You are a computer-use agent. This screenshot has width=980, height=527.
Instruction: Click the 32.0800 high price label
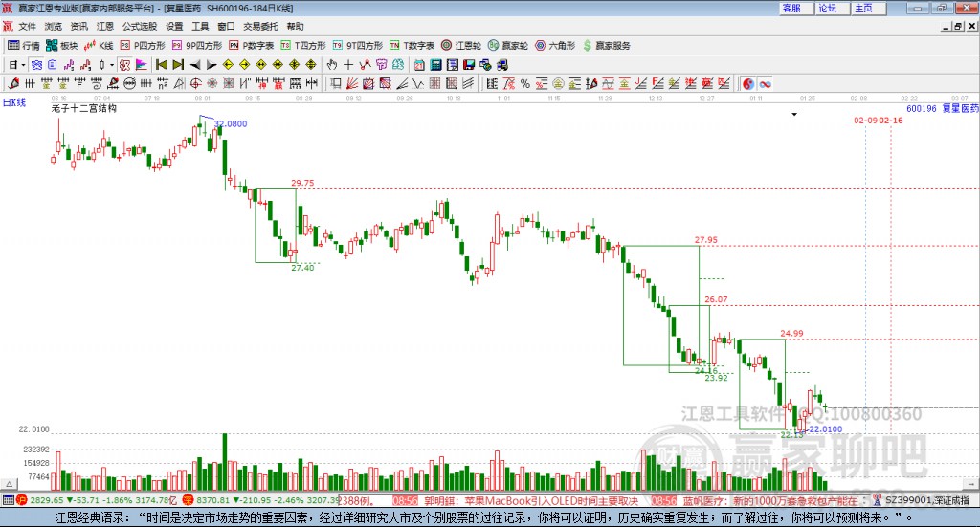point(231,123)
